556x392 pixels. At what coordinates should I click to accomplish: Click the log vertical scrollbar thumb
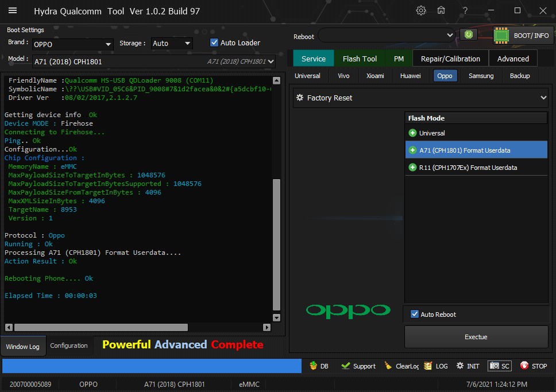click(x=277, y=244)
